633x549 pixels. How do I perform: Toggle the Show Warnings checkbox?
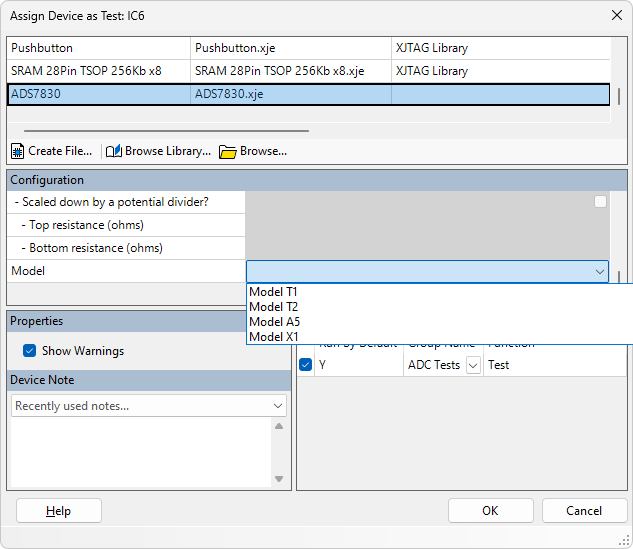coord(30,351)
